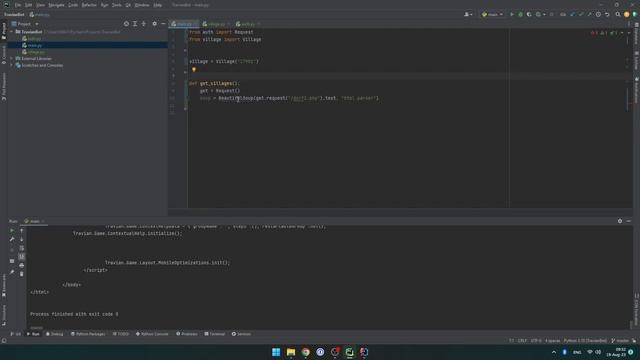Open the Tools menu
The width and height of the screenshot is (640, 360).
tap(117, 5)
